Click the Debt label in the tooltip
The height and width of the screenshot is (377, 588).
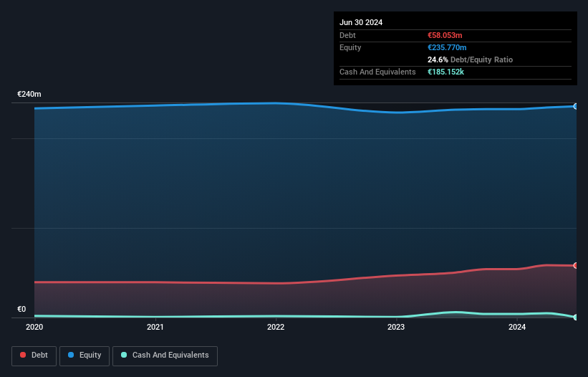click(x=347, y=35)
